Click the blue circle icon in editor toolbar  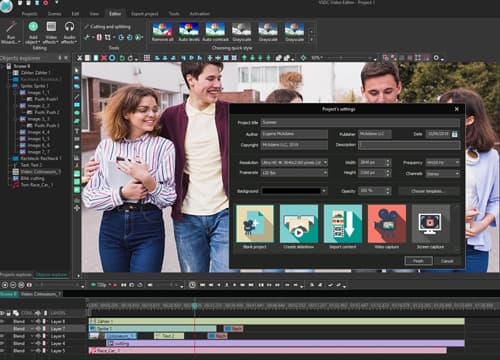click(x=112, y=58)
